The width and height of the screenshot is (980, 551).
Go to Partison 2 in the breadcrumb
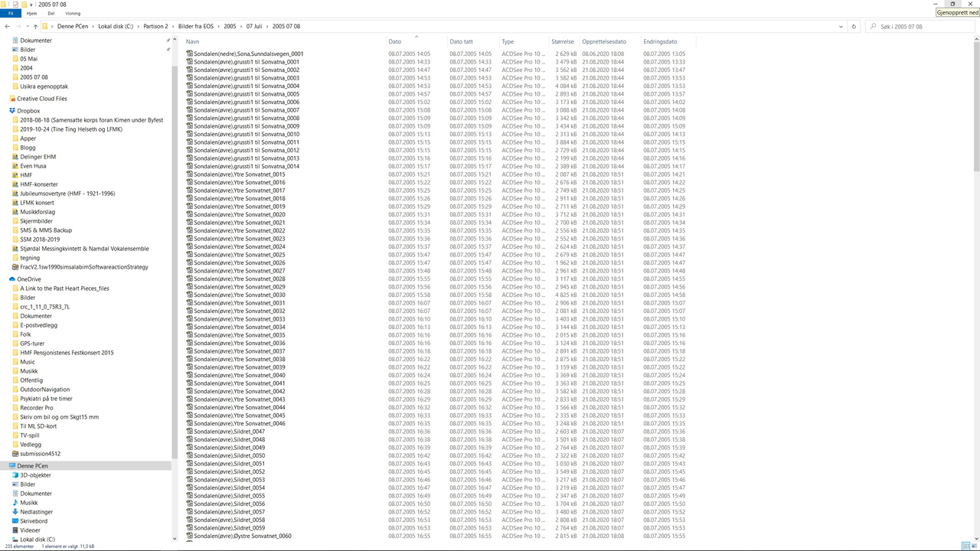[155, 26]
